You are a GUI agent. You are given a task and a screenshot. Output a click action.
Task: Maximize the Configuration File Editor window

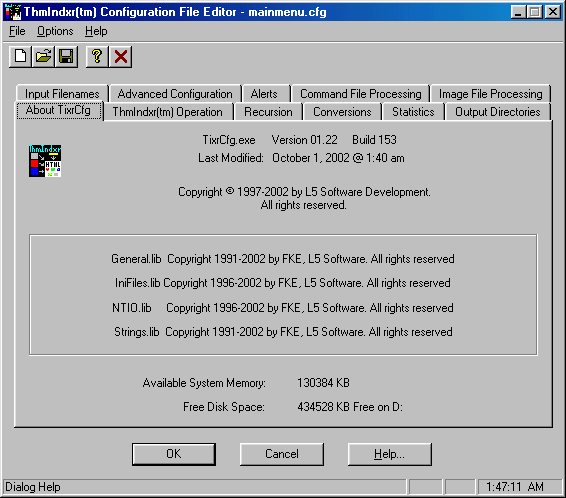(x=535, y=12)
